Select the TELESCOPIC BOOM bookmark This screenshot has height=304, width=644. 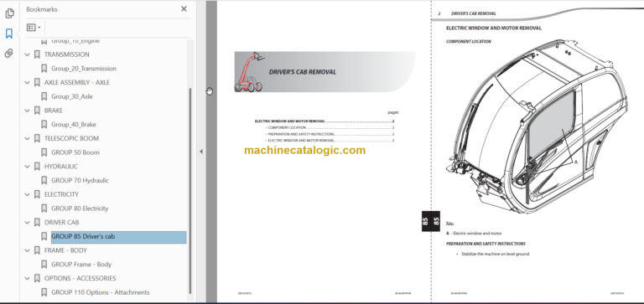[x=71, y=138]
